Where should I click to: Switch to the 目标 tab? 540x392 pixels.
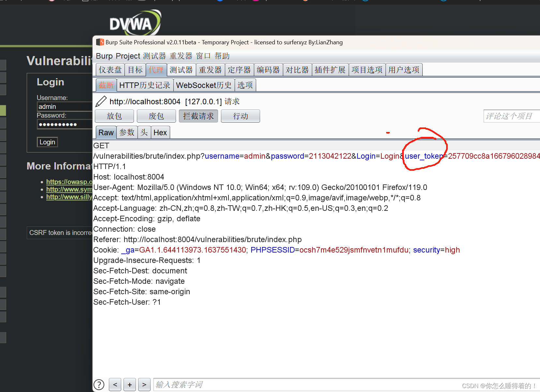135,70
